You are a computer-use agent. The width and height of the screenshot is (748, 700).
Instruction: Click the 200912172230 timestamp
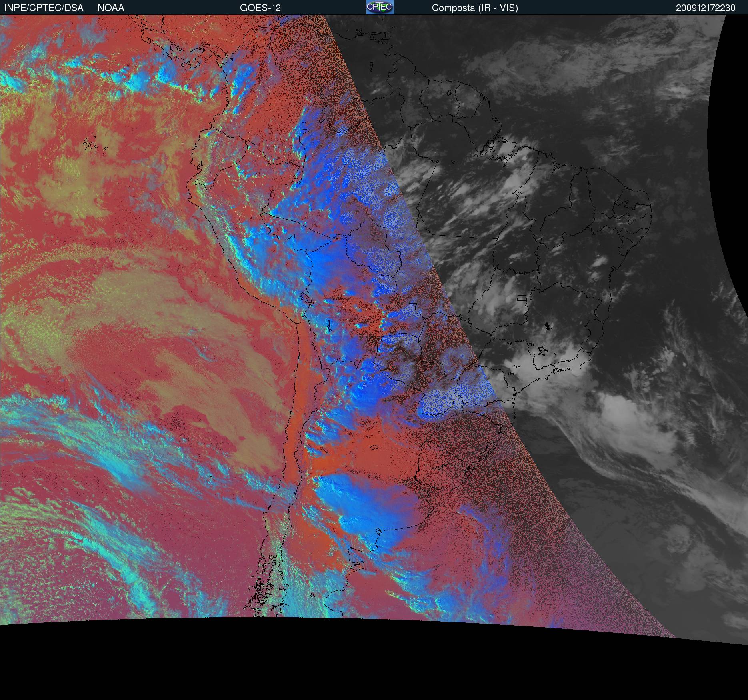pyautogui.click(x=706, y=8)
